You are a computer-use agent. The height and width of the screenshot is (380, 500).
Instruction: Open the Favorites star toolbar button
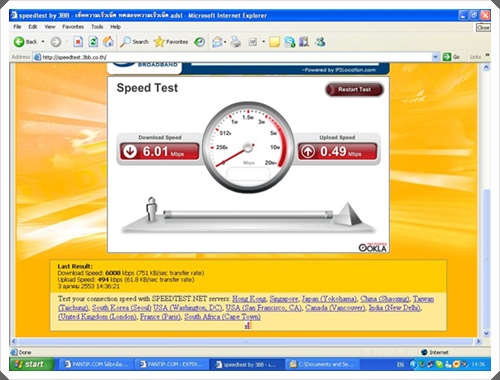point(171,42)
